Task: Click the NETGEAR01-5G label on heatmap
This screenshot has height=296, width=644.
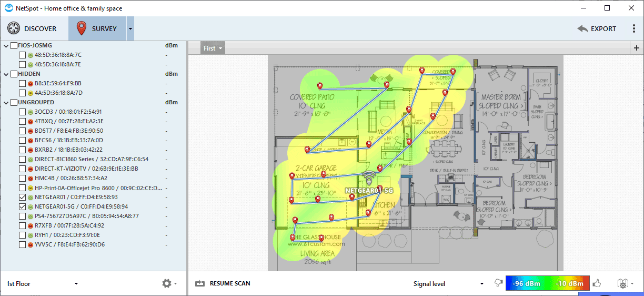Action: [x=369, y=190]
